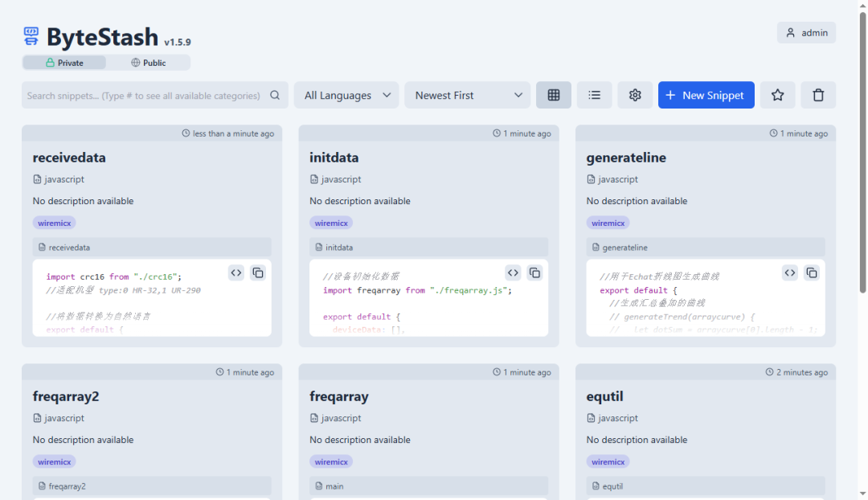Screen dimensions: 868x500
Task: Copy the generateline snippet code
Action: [x=812, y=273]
